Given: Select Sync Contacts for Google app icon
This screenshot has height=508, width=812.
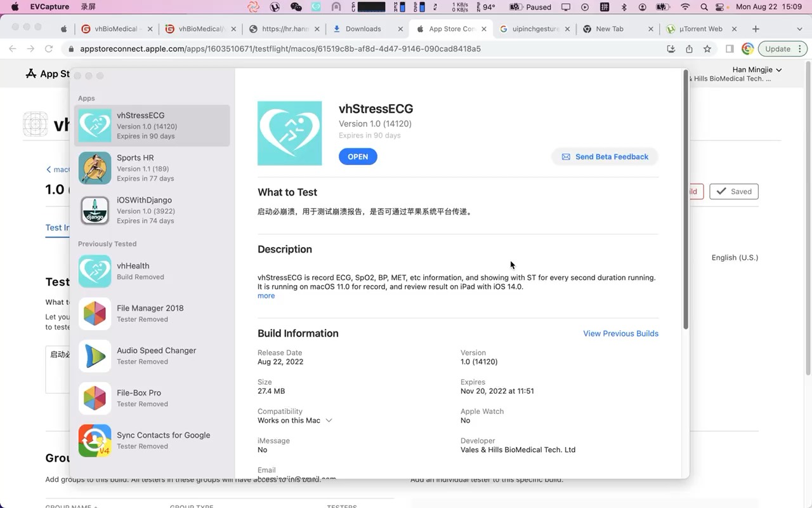Looking at the screenshot, I should tap(95, 441).
